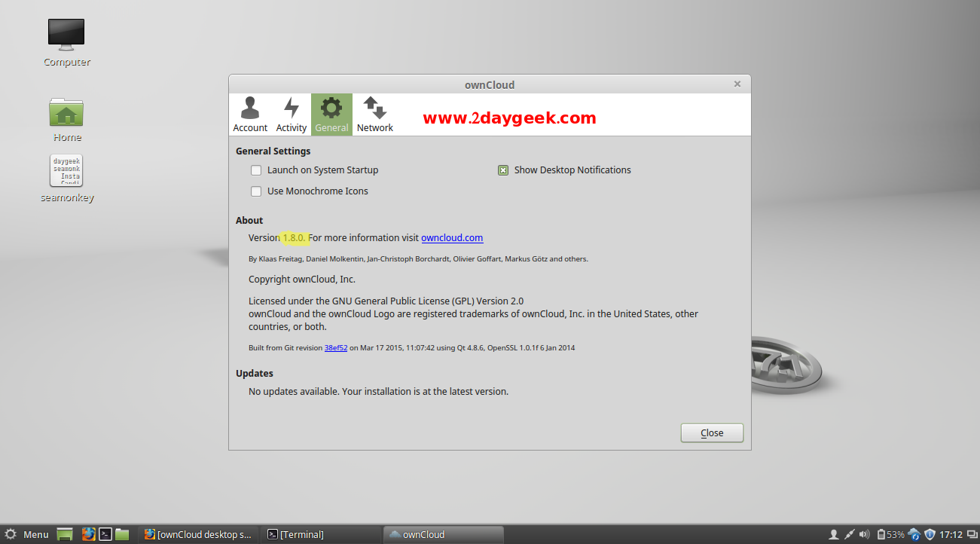Click the show desktop panel icon

tap(66, 535)
